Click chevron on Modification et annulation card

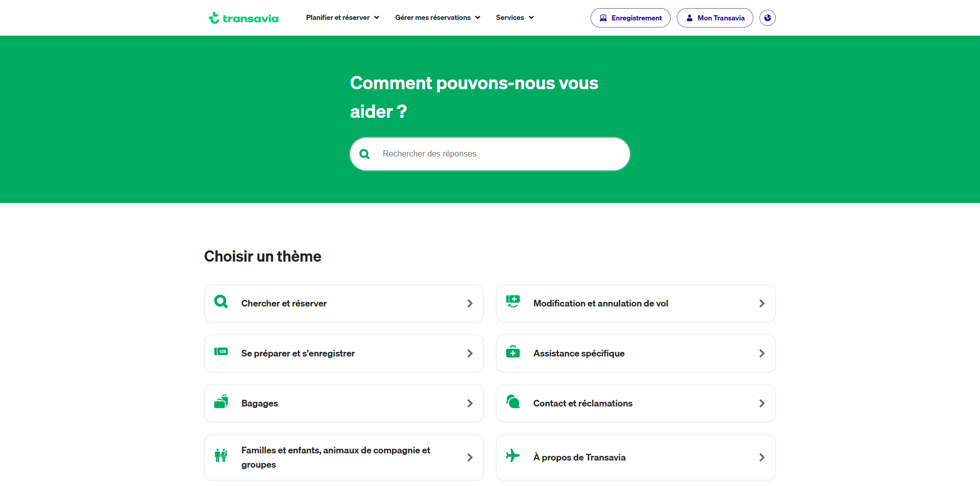coord(762,303)
